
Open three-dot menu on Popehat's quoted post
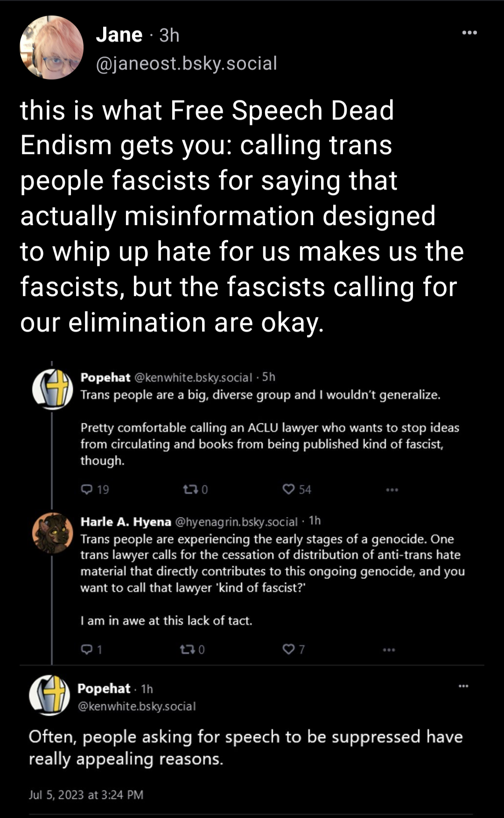(392, 490)
